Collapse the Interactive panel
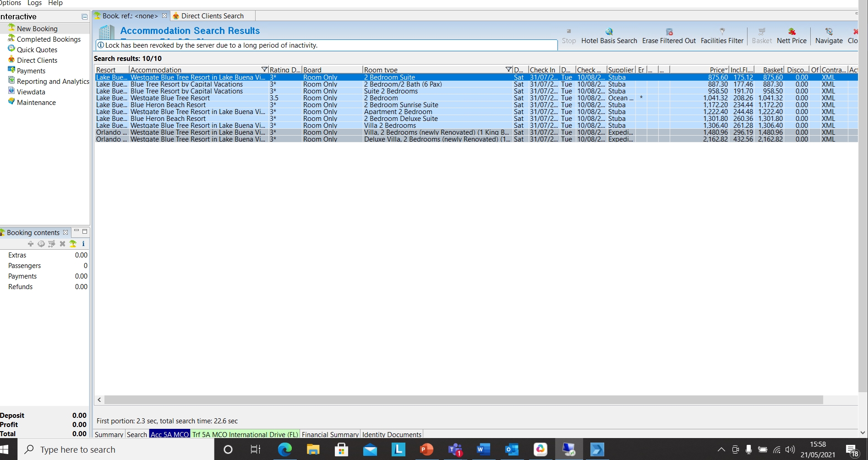This screenshot has height=460, width=868. pos(84,16)
